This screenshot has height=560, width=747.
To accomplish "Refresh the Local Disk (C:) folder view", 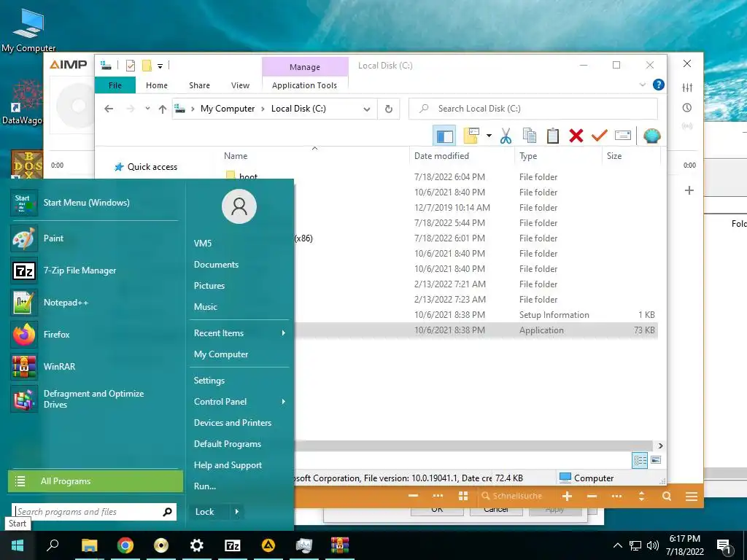I will pos(389,109).
